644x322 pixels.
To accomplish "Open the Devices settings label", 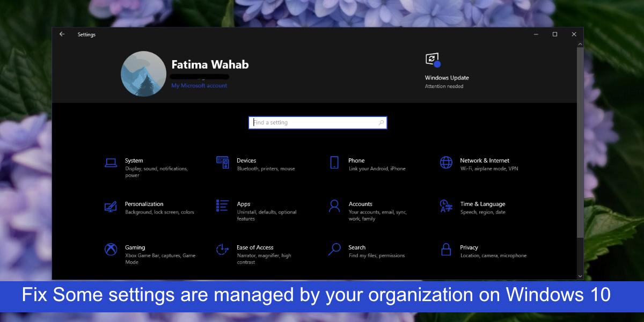I will pyautogui.click(x=246, y=160).
